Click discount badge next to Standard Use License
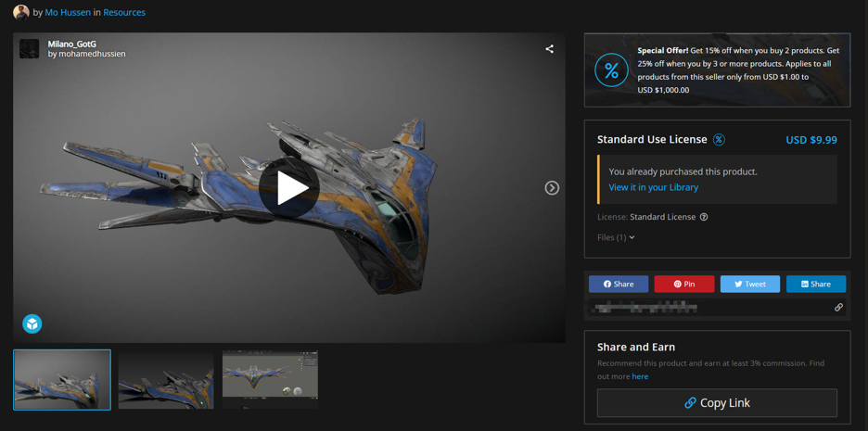This screenshot has width=868, height=431. pyautogui.click(x=719, y=139)
